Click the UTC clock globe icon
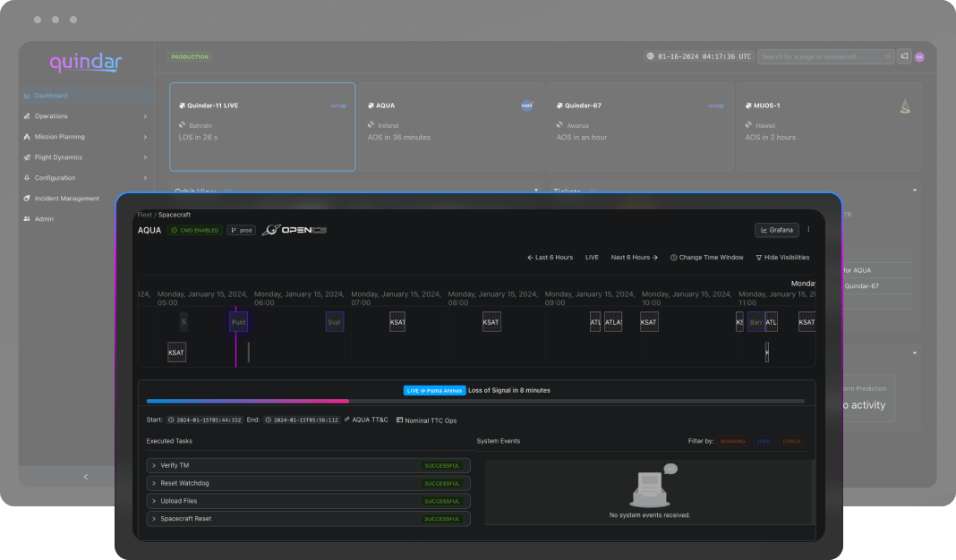The height and width of the screenshot is (560, 956). pyautogui.click(x=651, y=56)
